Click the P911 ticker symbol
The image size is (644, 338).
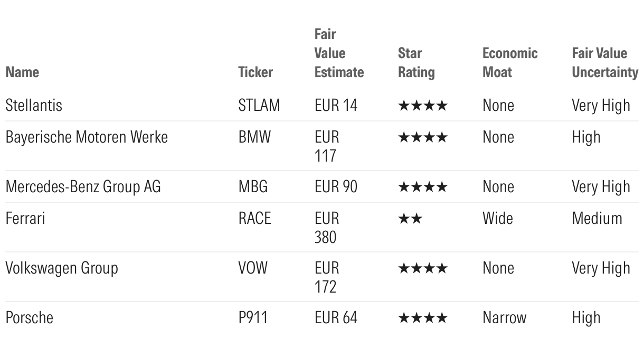pyautogui.click(x=253, y=318)
